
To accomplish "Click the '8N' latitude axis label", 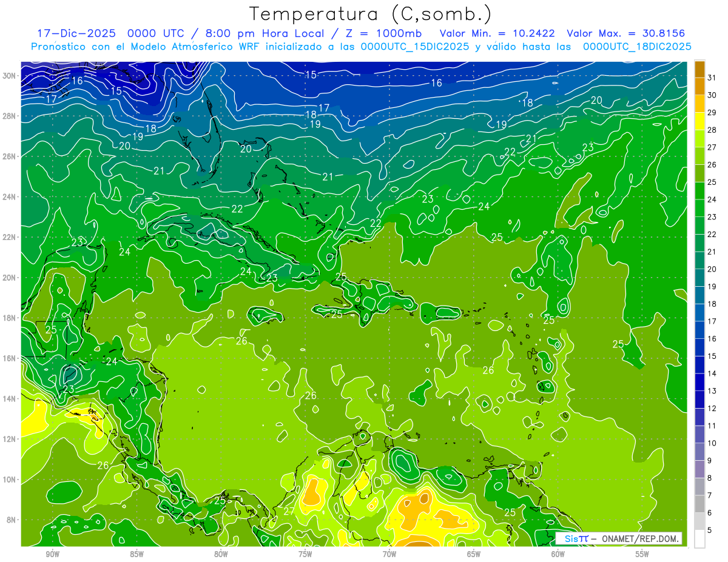I will click(x=11, y=520).
